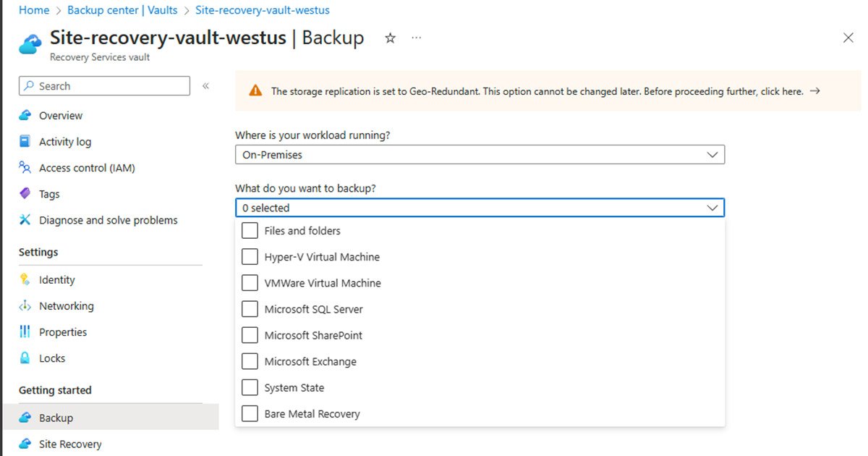Select the Bare Metal Recovery checkbox
This screenshot has width=868, height=456.
[250, 413]
